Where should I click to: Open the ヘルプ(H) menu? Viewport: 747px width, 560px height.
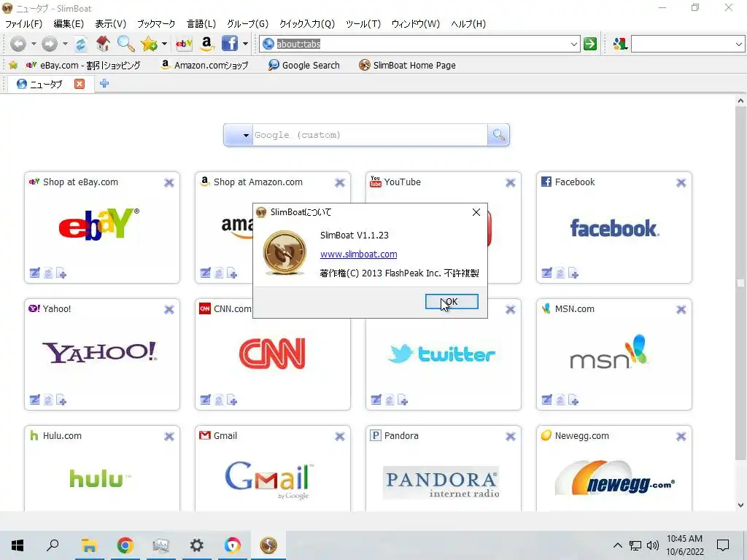pyautogui.click(x=468, y=24)
